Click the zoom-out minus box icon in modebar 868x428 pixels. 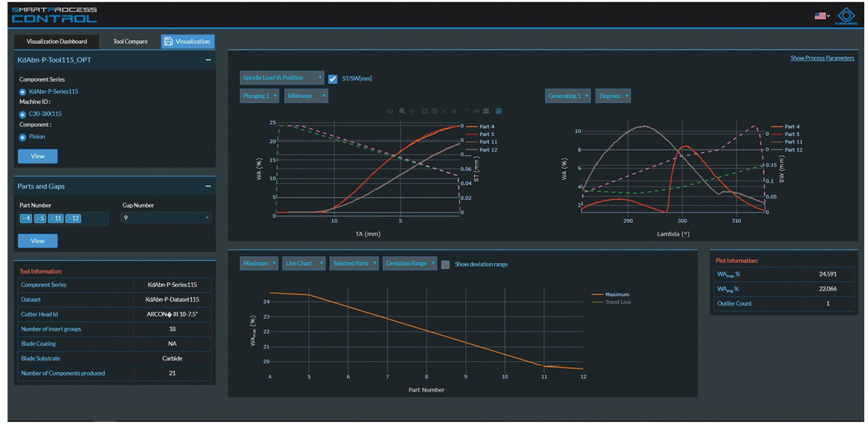click(x=435, y=111)
